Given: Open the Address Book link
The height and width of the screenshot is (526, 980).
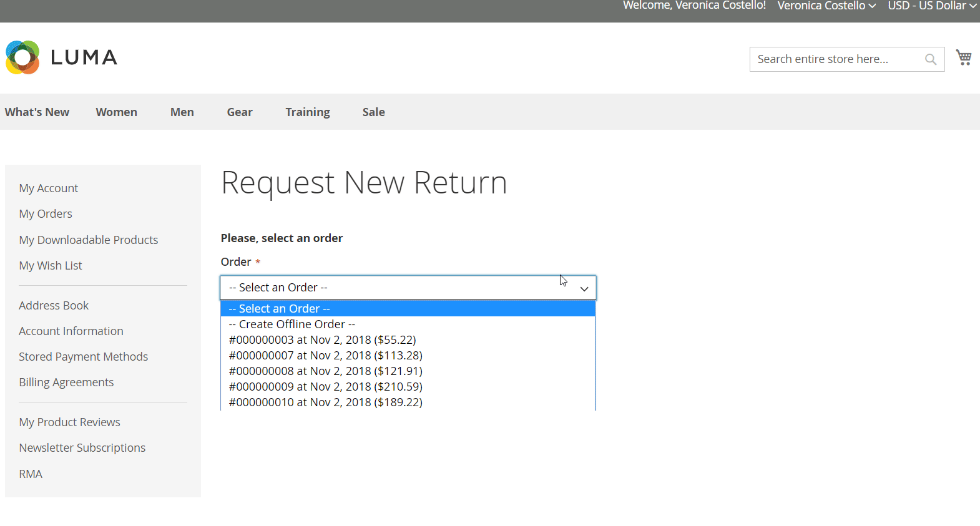Looking at the screenshot, I should (54, 306).
